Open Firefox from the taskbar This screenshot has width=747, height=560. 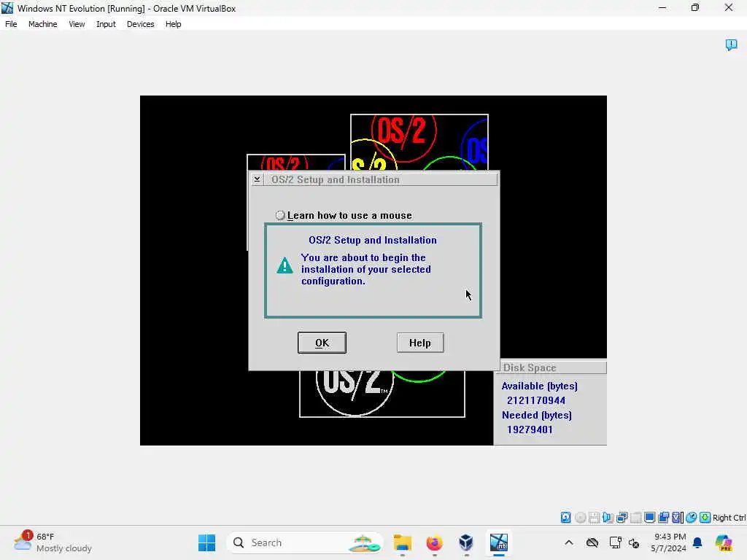tap(434, 542)
